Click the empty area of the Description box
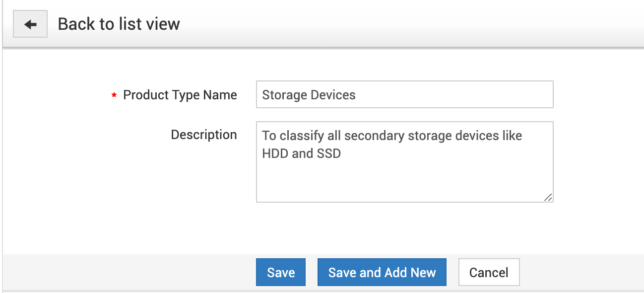Image resolution: width=644 pixels, height=293 pixels. (x=404, y=181)
